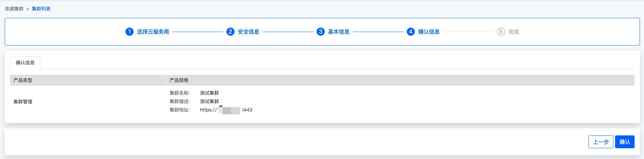This screenshot has width=644, height=159.
Task: Click the 完成 step label
Action: tap(514, 32)
